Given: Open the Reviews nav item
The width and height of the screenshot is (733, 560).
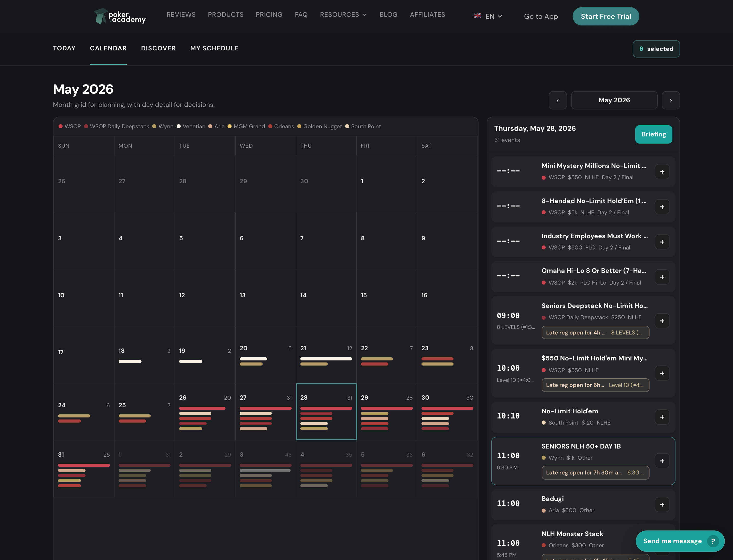Looking at the screenshot, I should click(x=181, y=15).
